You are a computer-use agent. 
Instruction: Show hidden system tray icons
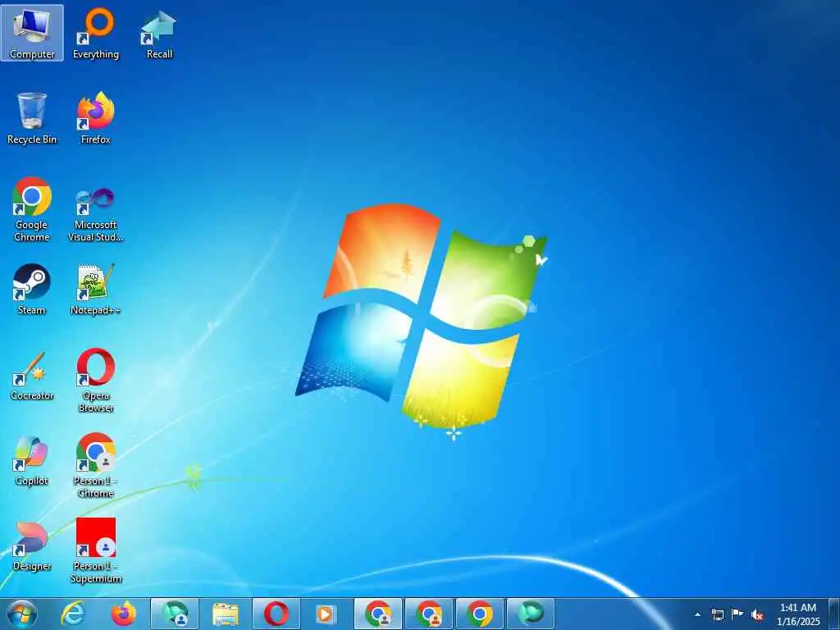click(x=697, y=614)
